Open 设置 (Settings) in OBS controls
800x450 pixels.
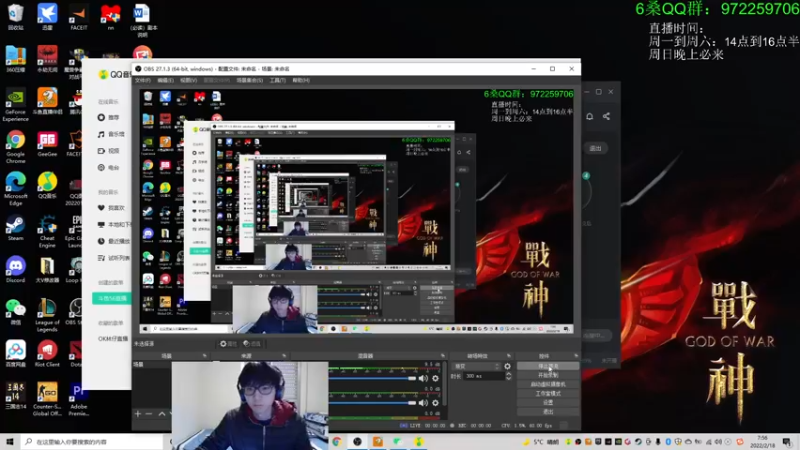tap(548, 403)
